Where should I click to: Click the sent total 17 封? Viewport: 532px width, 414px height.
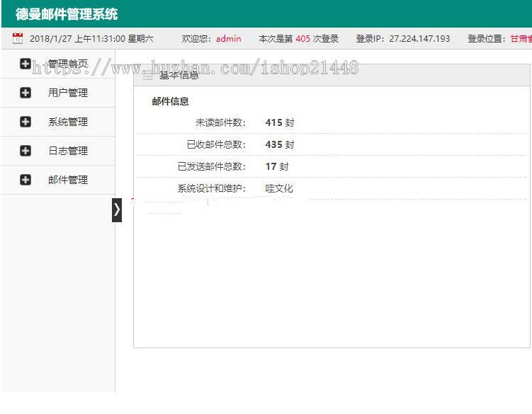277,166
